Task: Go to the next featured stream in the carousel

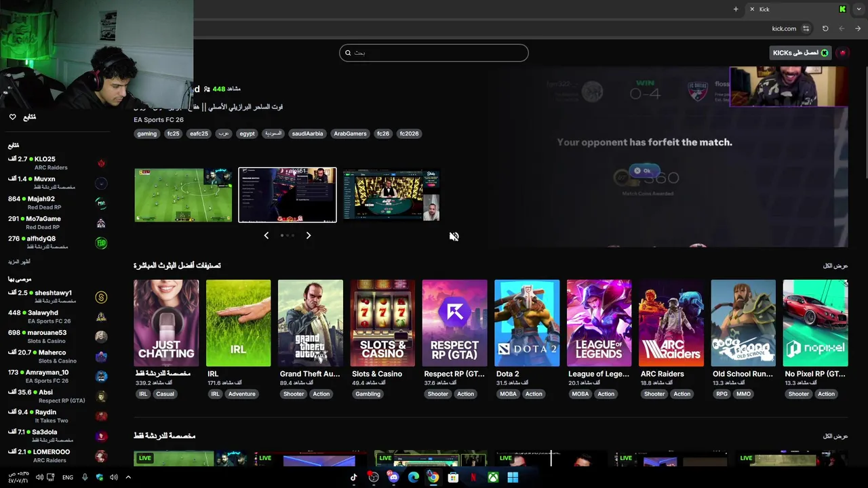Action: [x=309, y=235]
